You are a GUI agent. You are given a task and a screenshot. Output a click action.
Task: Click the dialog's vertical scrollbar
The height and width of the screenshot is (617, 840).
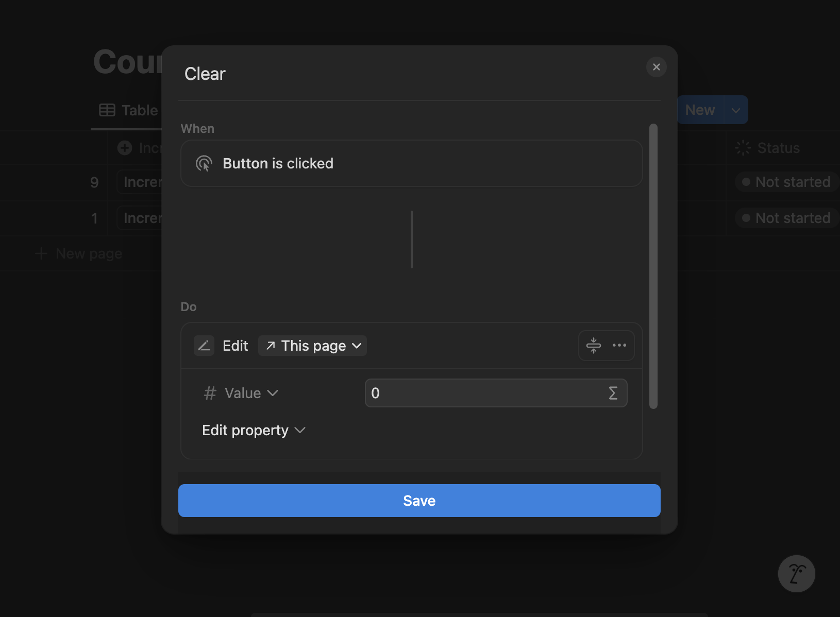(x=653, y=266)
